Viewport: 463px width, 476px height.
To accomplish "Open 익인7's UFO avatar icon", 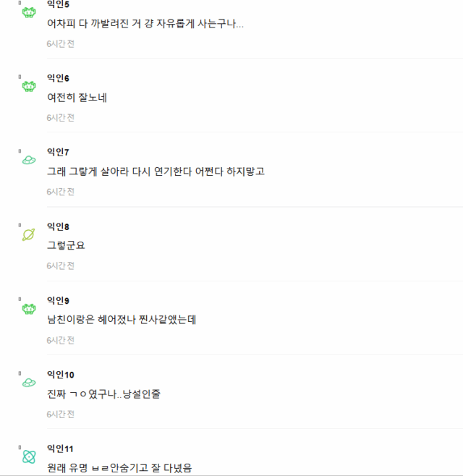I will tap(29, 161).
